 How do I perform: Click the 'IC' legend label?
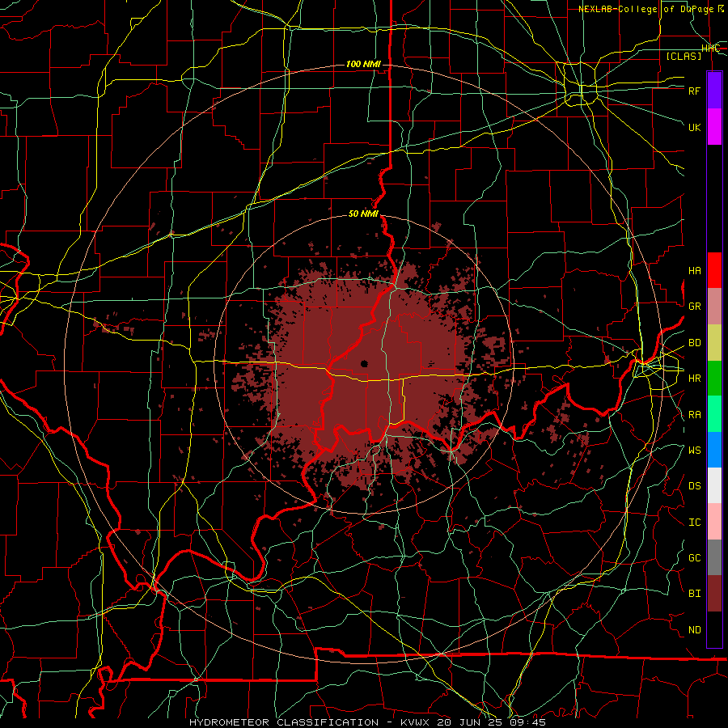point(695,523)
